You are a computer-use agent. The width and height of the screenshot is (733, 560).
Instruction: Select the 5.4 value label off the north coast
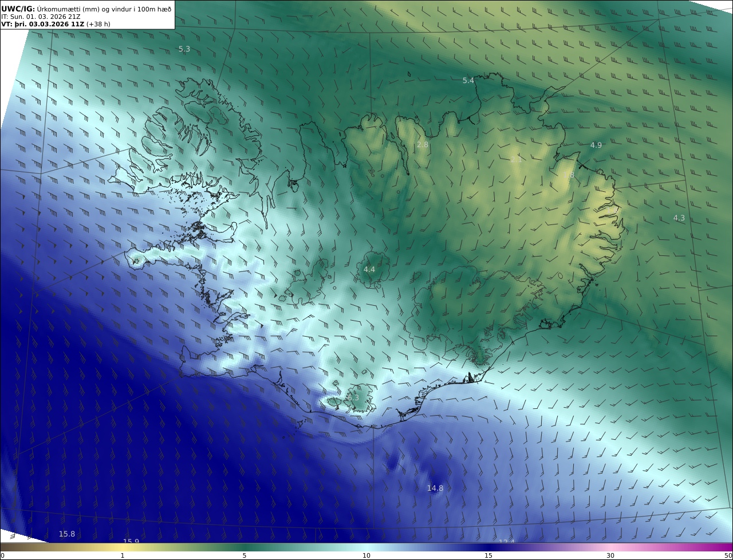[x=468, y=81]
